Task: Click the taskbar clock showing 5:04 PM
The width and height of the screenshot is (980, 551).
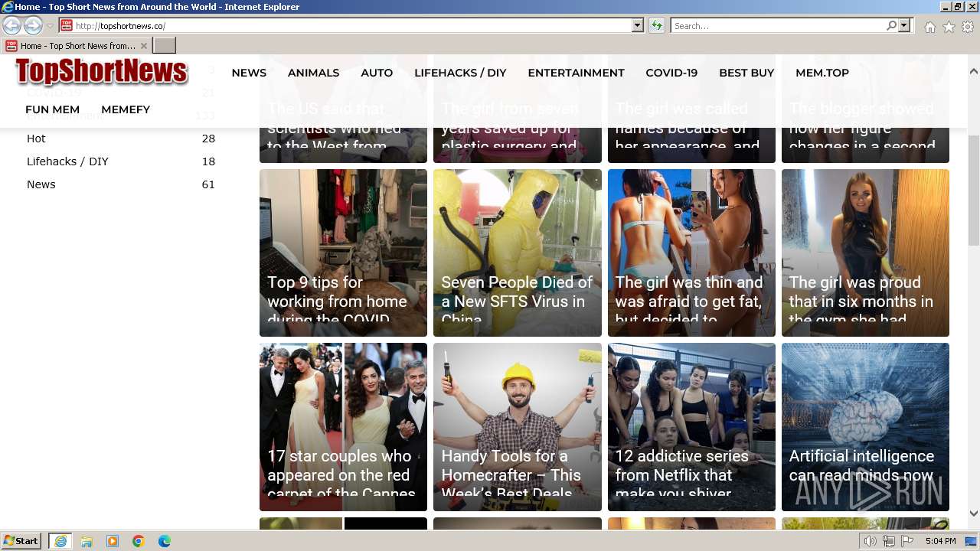Action: click(940, 541)
